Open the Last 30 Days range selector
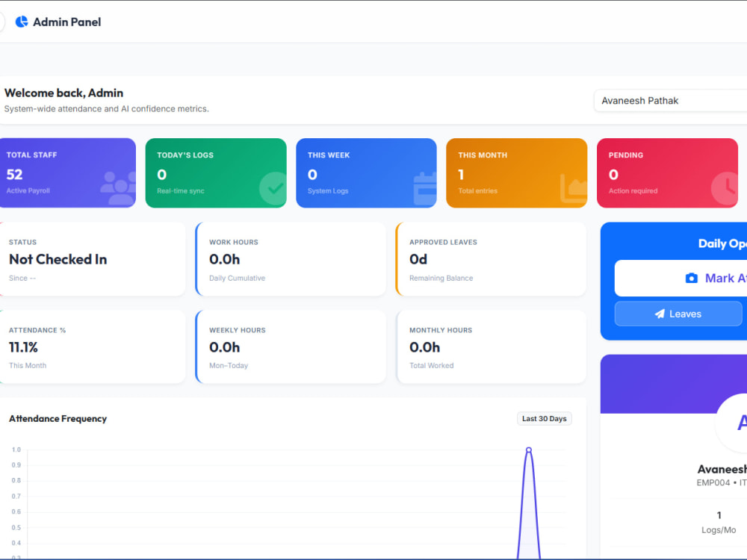The width and height of the screenshot is (747, 560). 544,419
